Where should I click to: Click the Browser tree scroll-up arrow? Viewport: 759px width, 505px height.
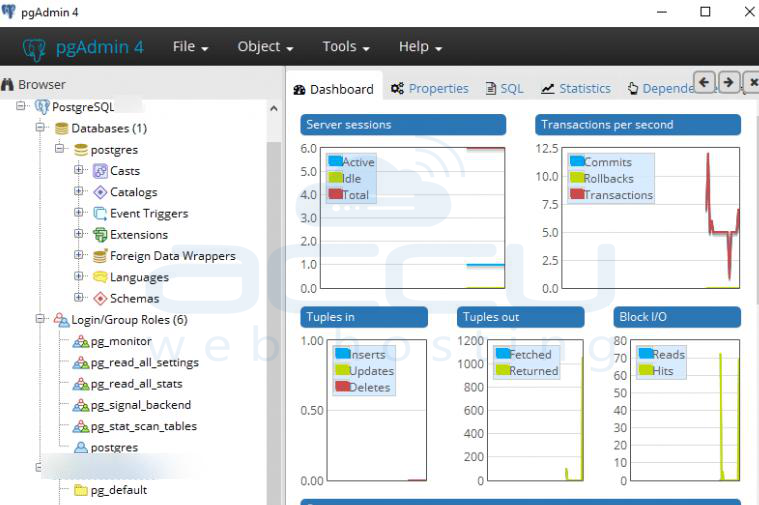[x=273, y=108]
